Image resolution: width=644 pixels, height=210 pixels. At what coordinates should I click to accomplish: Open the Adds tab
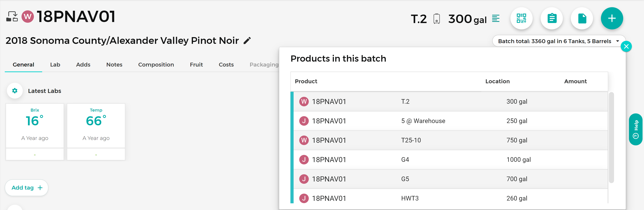[83, 65]
